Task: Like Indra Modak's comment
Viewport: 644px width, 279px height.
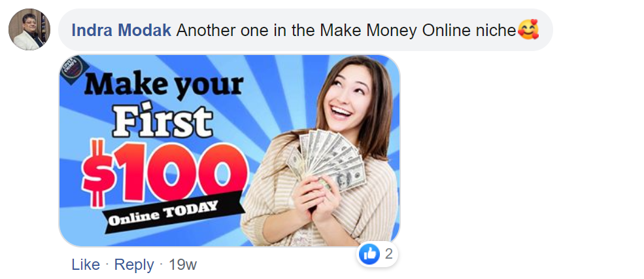Action: coord(86,265)
